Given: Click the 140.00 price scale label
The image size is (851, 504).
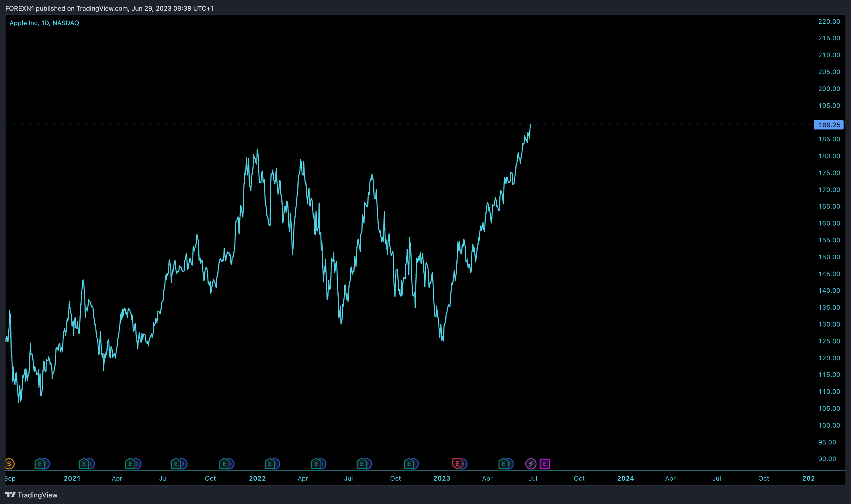Looking at the screenshot, I should point(829,290).
